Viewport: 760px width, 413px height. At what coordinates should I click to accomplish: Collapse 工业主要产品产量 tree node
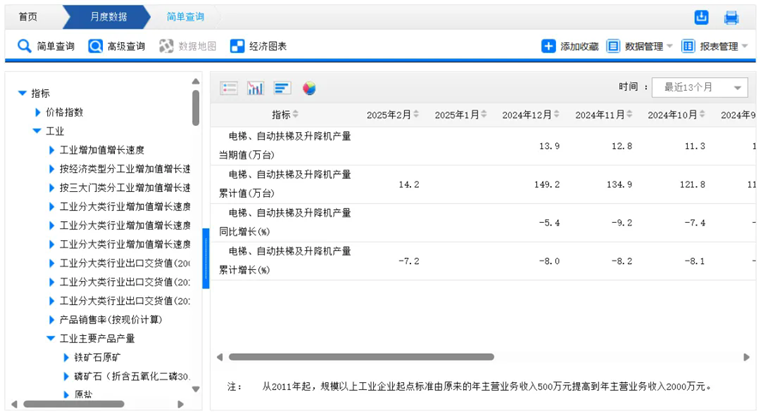51,338
